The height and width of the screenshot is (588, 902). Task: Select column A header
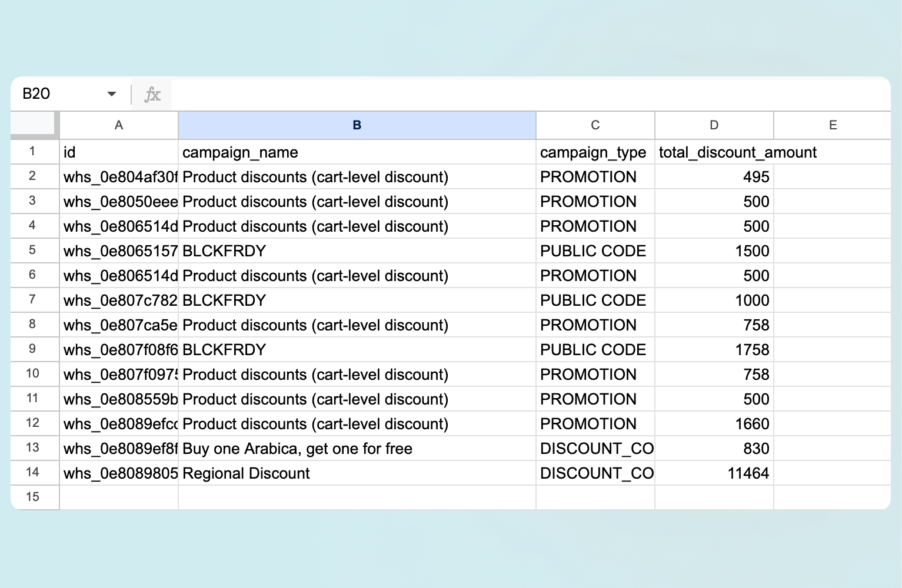[118, 125]
